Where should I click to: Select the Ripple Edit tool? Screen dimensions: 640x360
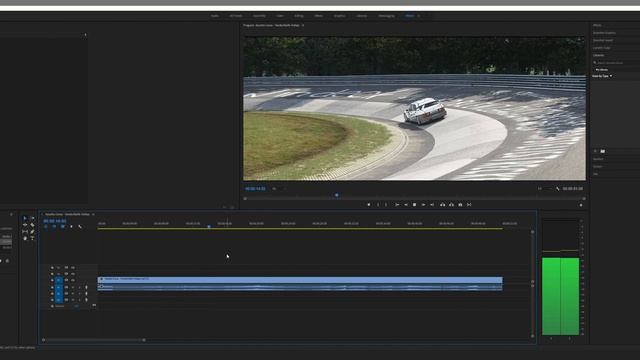pos(25,225)
